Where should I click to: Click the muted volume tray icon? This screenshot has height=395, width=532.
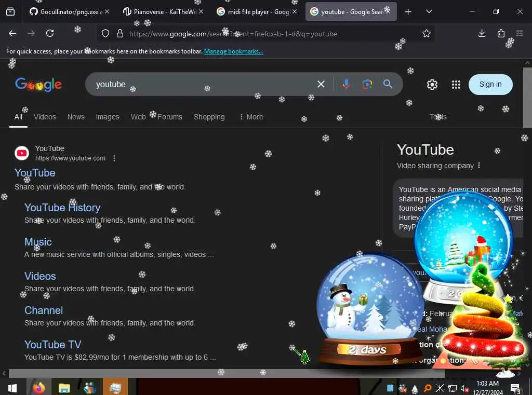pyautogui.click(x=464, y=389)
